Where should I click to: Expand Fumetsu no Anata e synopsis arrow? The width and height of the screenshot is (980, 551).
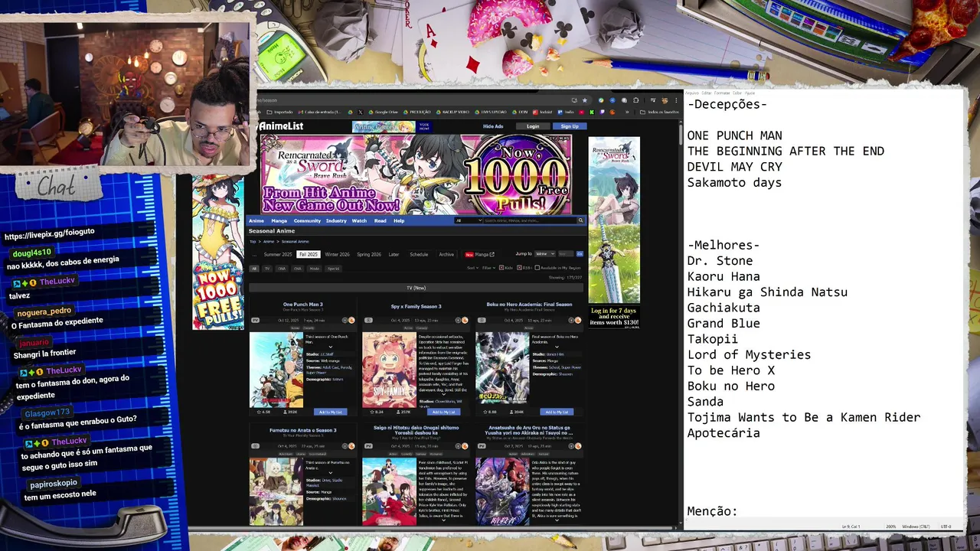click(331, 472)
